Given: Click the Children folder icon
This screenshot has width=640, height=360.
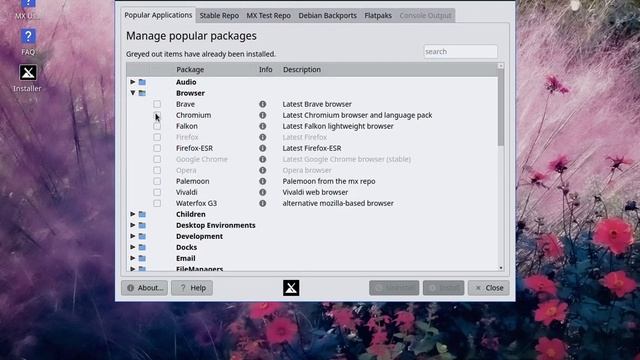Looking at the screenshot, I should pos(142,214).
